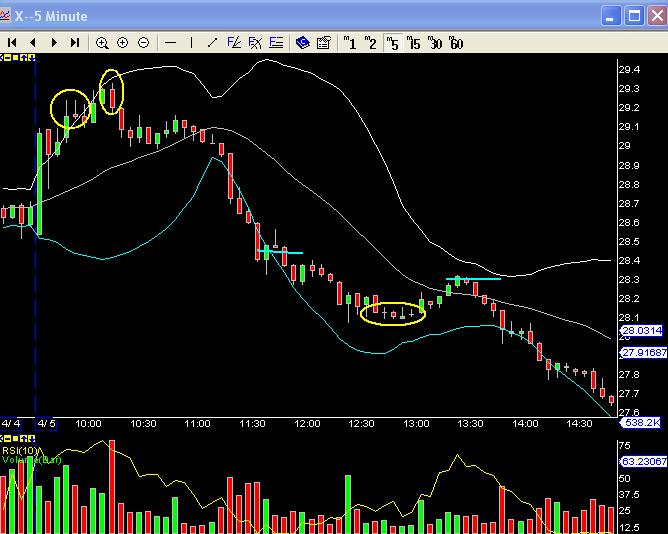
Task: Open the add-study (F with pencil) tool
Action: click(234, 43)
